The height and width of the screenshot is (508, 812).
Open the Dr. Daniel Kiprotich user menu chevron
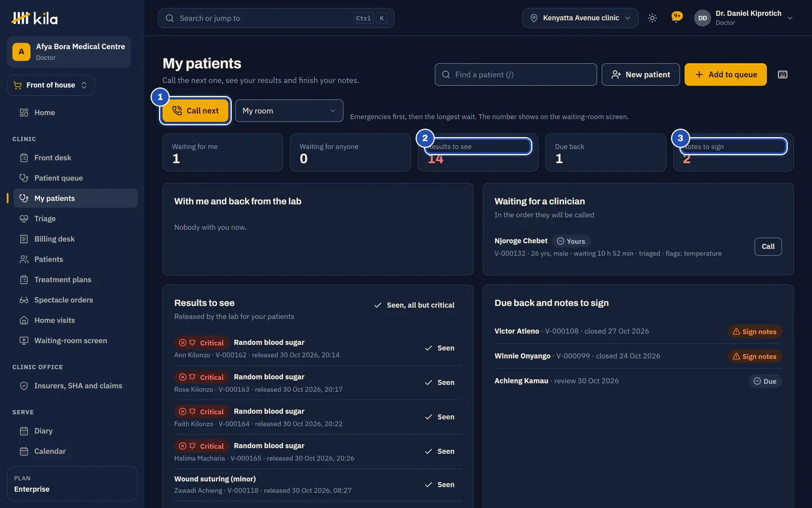pyautogui.click(x=790, y=18)
